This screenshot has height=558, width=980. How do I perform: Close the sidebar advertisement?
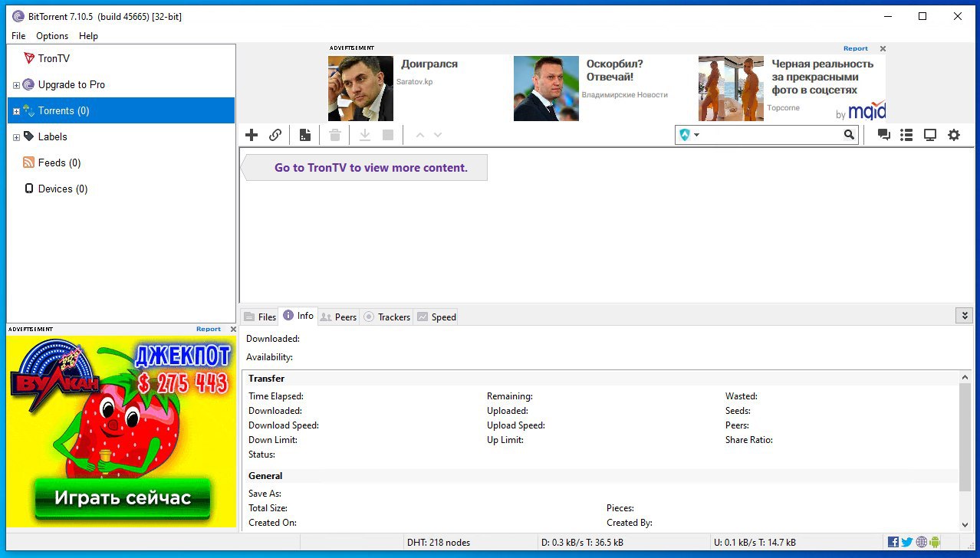coord(233,330)
